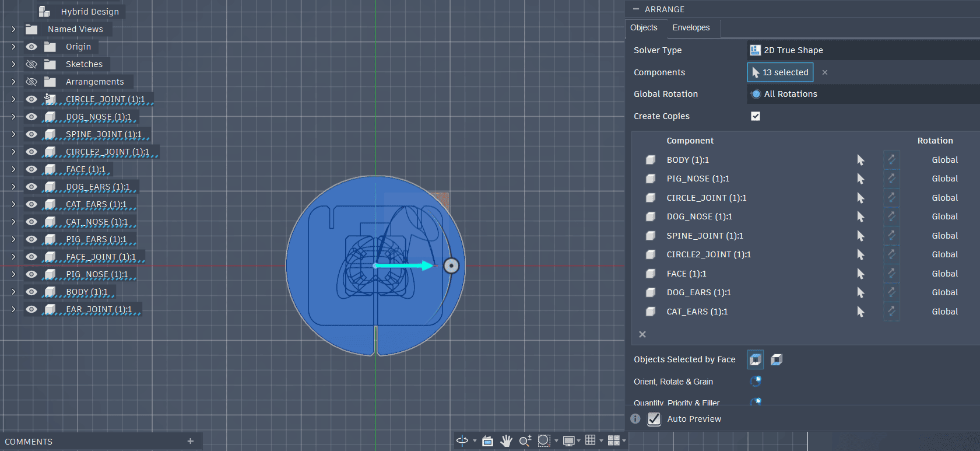Click rotation icon for SPINE_JOINT (1):1 row
The height and width of the screenshot is (451, 980).
point(891,236)
